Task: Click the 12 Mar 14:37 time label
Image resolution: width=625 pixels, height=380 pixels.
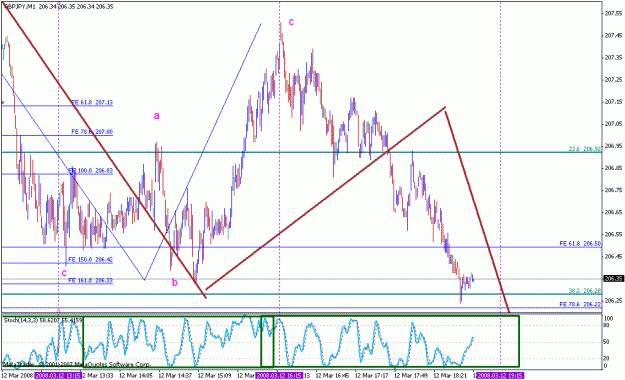Action: [x=175, y=376]
